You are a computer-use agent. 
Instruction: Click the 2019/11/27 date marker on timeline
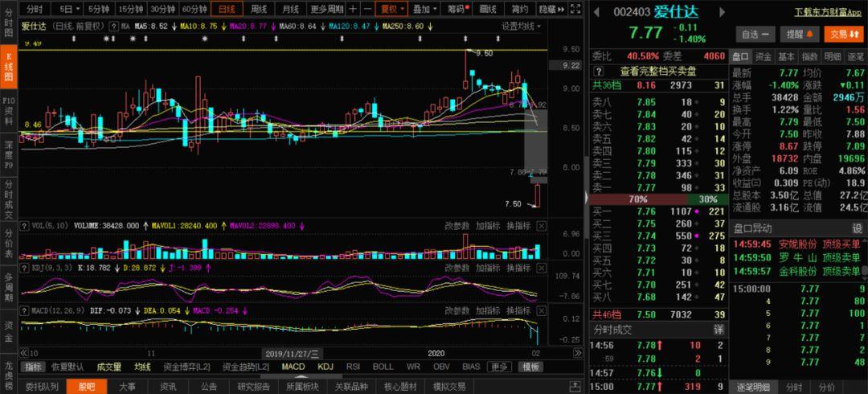292,353
